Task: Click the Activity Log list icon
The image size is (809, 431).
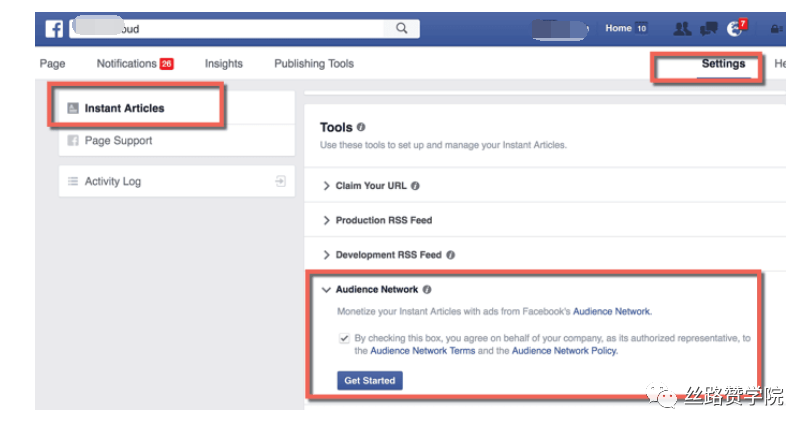Action: pos(73,181)
